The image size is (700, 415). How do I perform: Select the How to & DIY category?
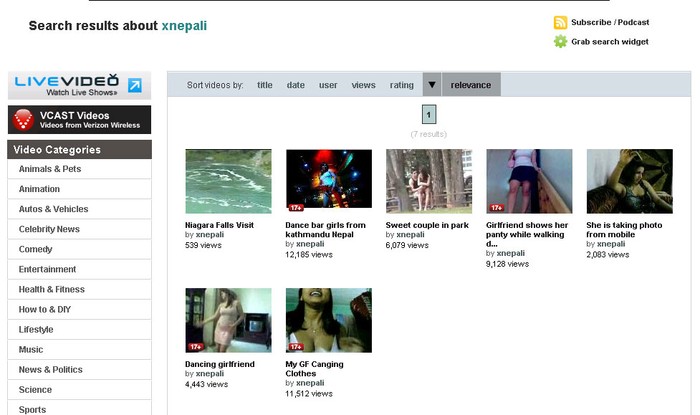coord(45,310)
